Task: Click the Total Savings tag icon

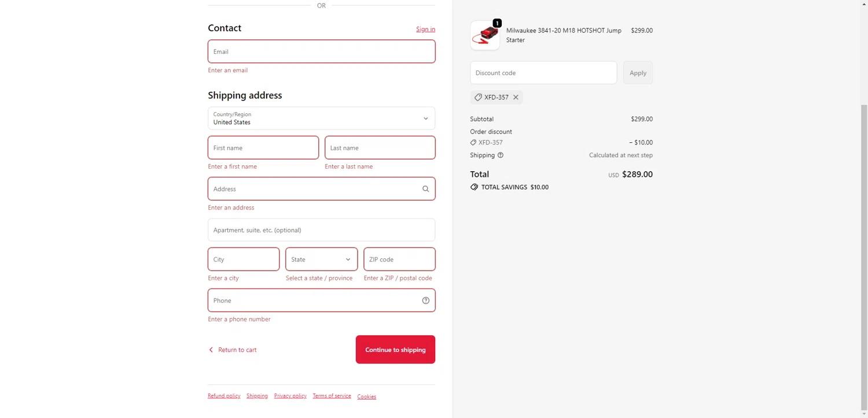Action: pos(475,187)
